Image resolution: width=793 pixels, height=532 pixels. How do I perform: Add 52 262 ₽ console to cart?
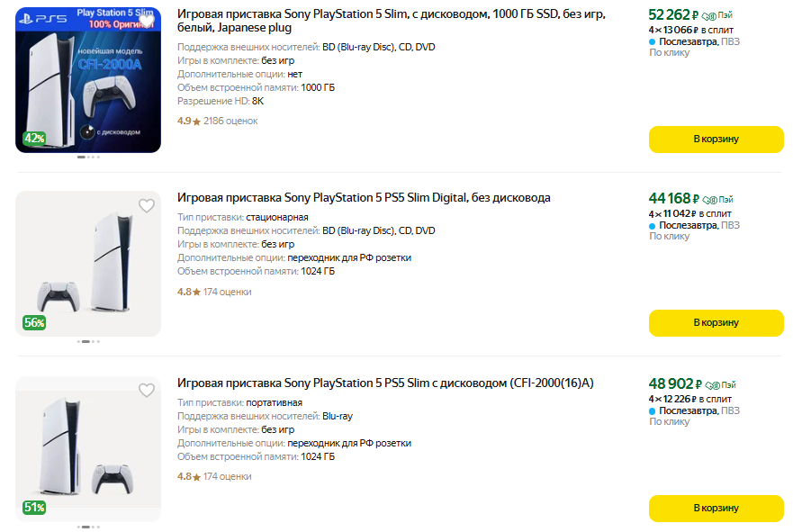point(716,139)
